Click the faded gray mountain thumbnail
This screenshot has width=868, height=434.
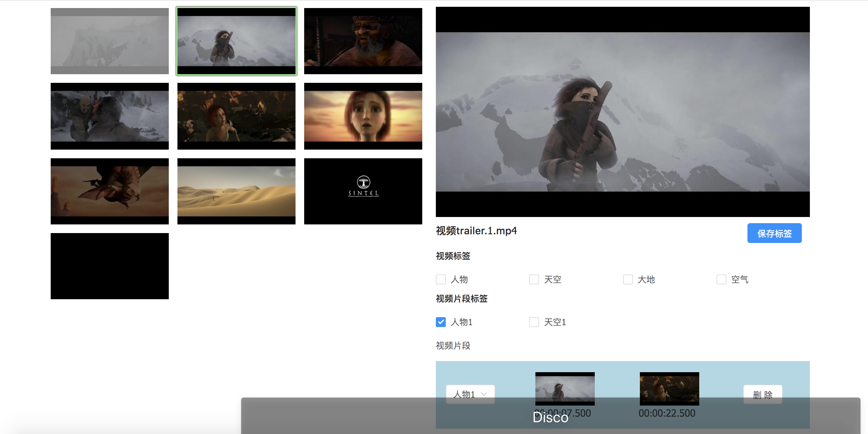point(109,41)
